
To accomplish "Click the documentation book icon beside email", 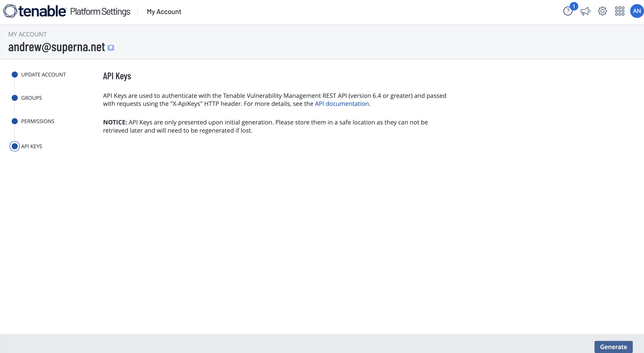I will point(111,48).
